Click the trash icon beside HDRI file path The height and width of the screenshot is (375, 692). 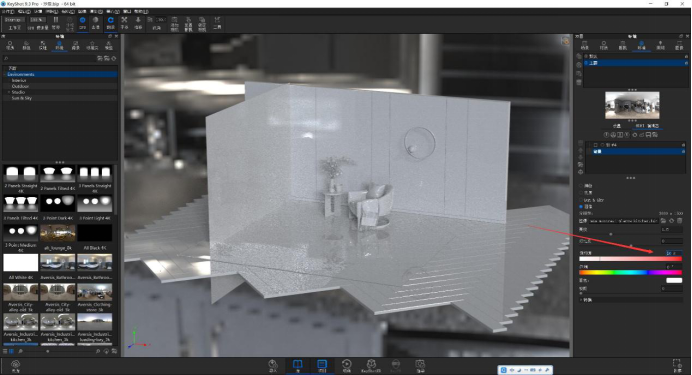pos(679,221)
